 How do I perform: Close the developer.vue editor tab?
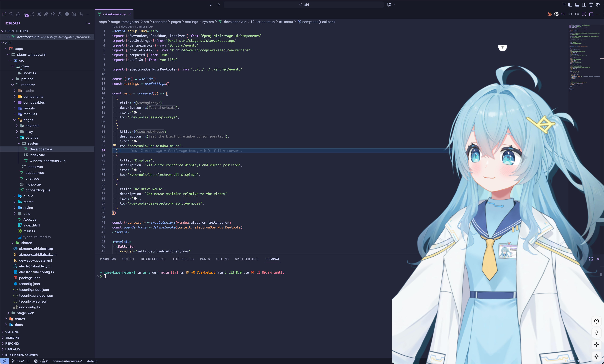(x=130, y=14)
